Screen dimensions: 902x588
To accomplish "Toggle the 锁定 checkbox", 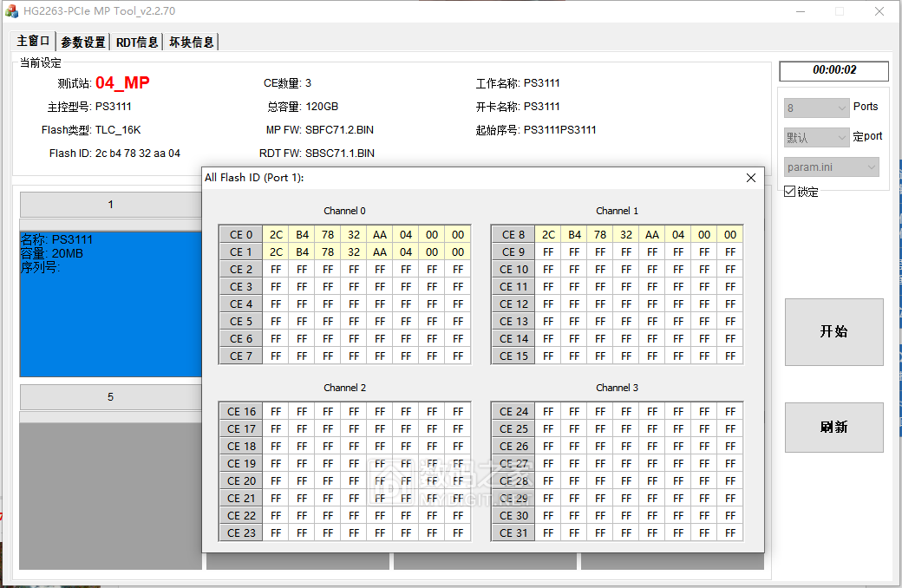I will pos(789,192).
